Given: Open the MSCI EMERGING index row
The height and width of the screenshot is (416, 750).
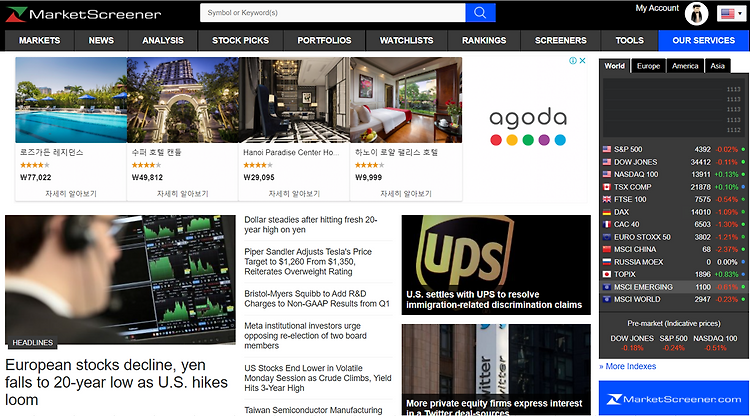Looking at the screenshot, I should (x=674, y=287).
